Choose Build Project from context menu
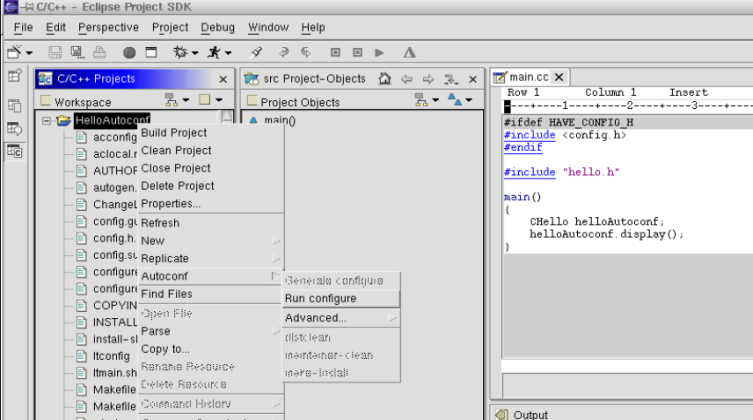Image resolution: width=753 pixels, height=420 pixels. (x=174, y=133)
